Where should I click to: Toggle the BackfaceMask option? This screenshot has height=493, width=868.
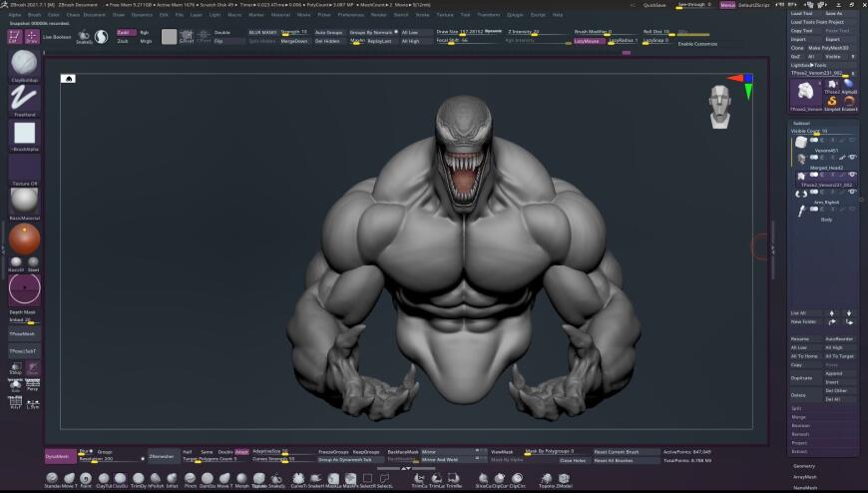coord(403,452)
